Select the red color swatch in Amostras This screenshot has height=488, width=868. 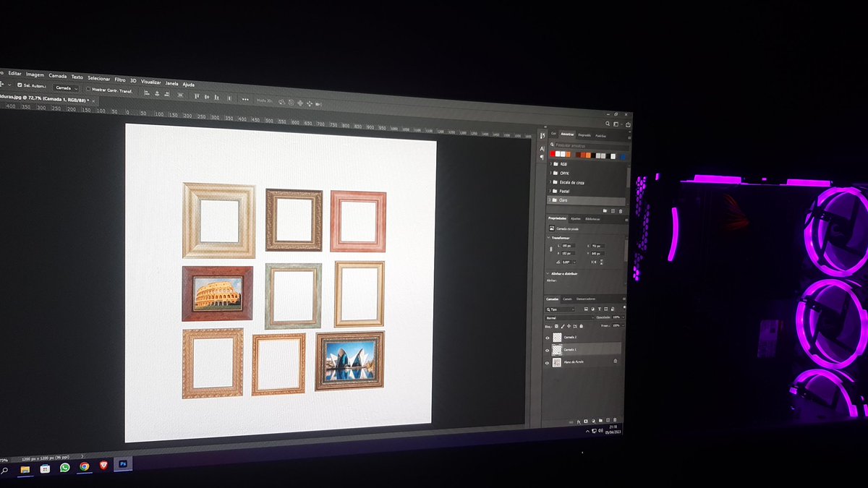tap(553, 154)
